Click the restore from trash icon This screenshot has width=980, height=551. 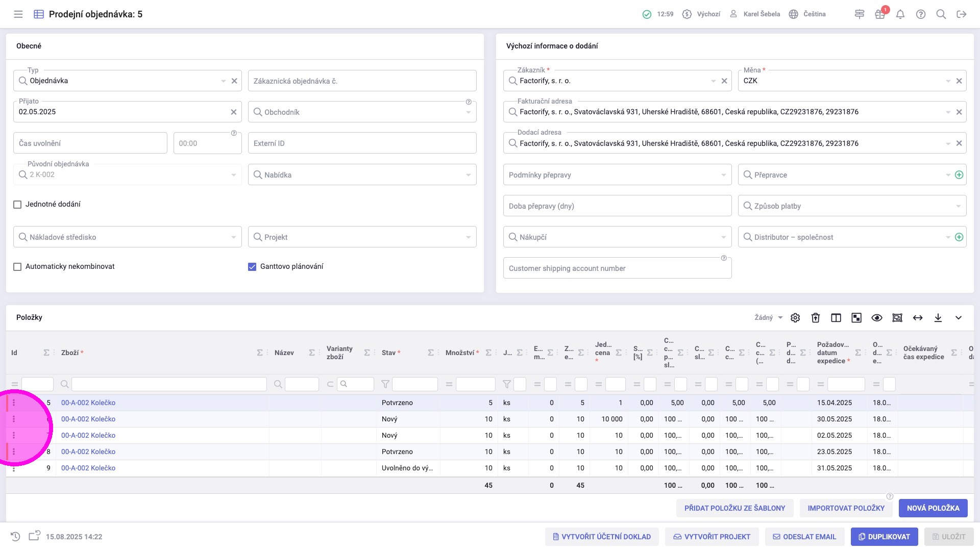(816, 318)
